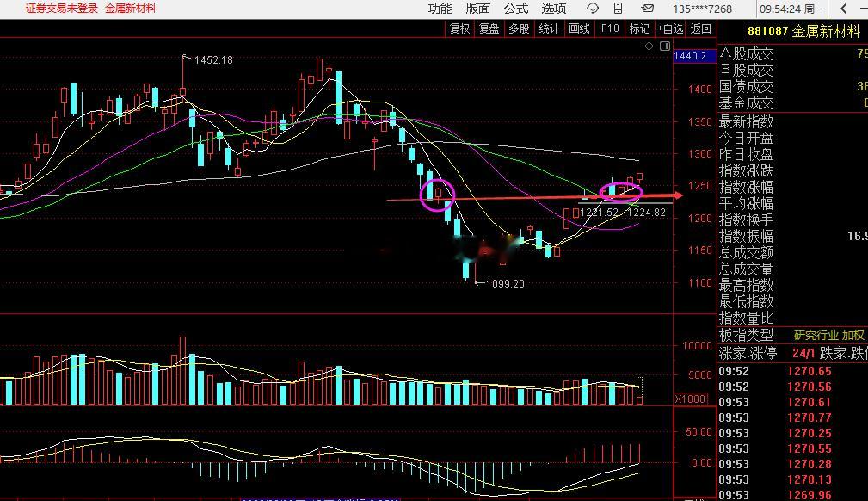Open the 功能 menu
This screenshot has width=868, height=501.
tap(440, 9)
